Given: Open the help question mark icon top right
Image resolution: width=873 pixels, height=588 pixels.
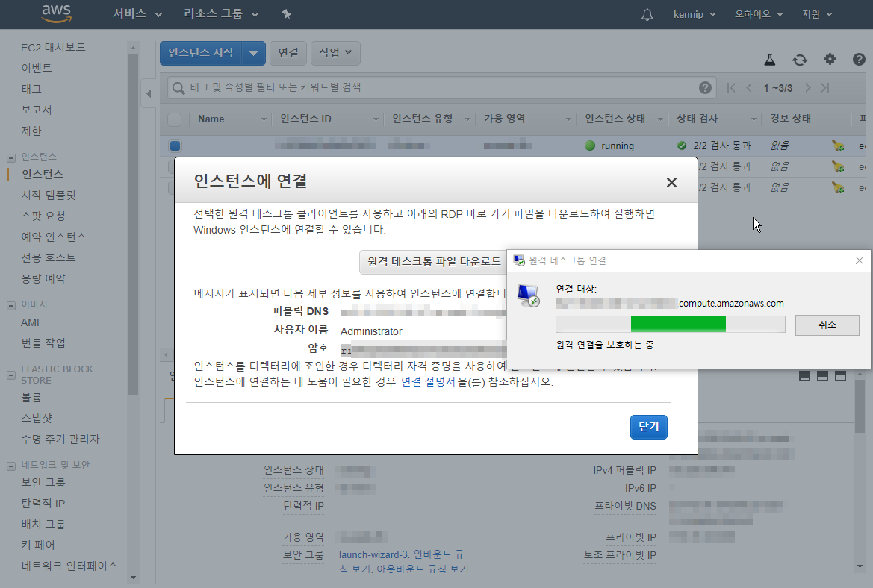Looking at the screenshot, I should [859, 59].
